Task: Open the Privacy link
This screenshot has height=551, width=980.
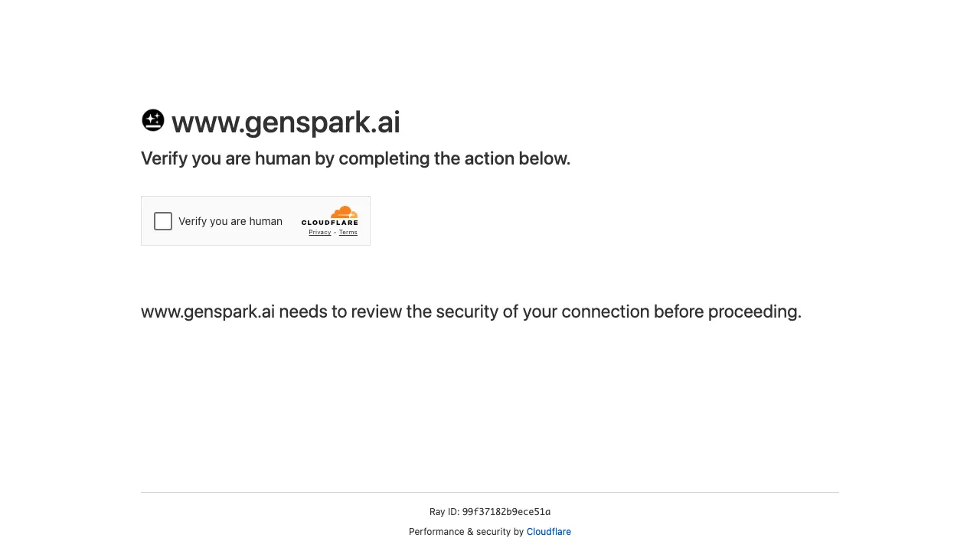Action: (x=319, y=232)
